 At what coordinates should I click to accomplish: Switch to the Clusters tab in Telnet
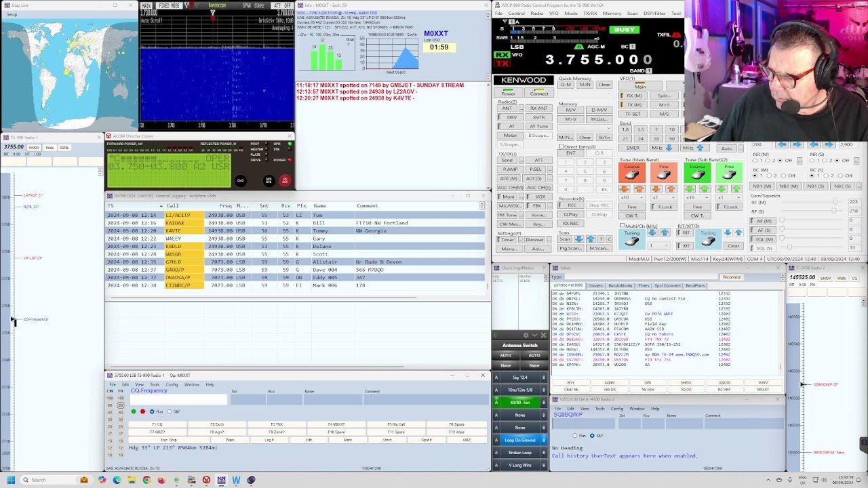(x=595, y=286)
